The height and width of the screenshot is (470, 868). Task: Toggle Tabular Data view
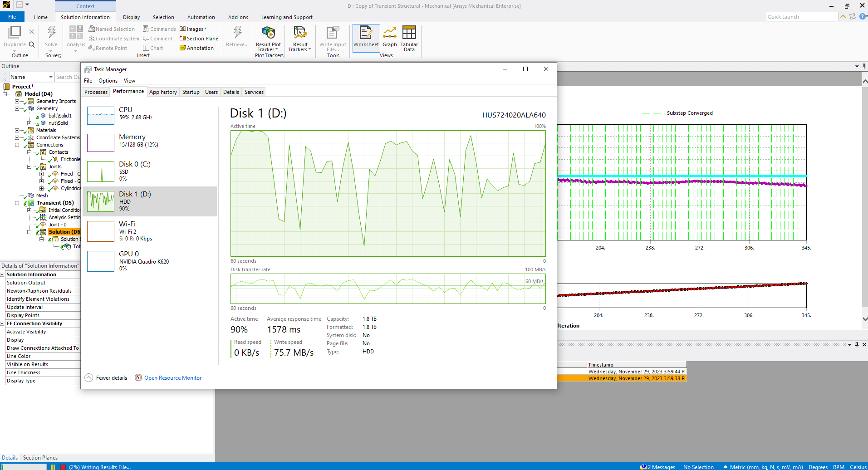(409, 39)
